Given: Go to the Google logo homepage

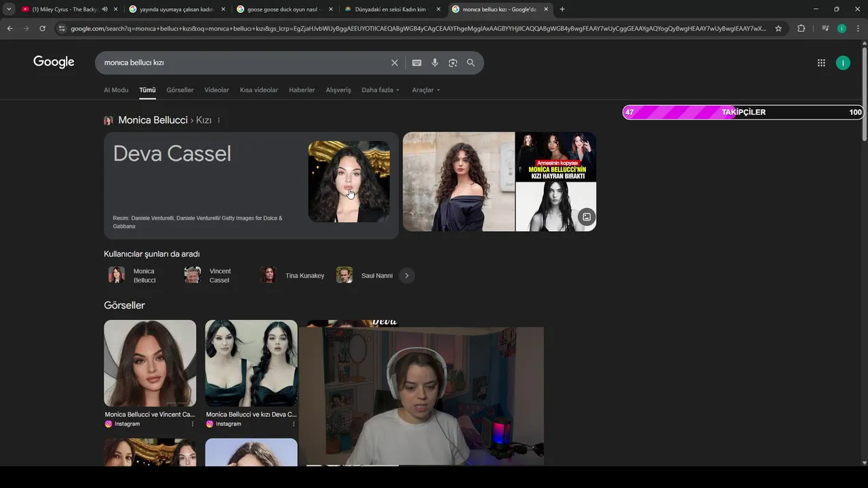Looking at the screenshot, I should tap(54, 62).
